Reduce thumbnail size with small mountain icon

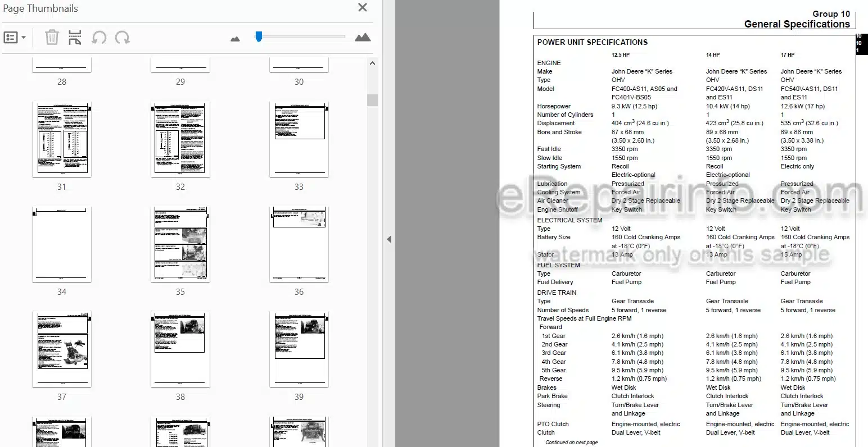pos(235,39)
